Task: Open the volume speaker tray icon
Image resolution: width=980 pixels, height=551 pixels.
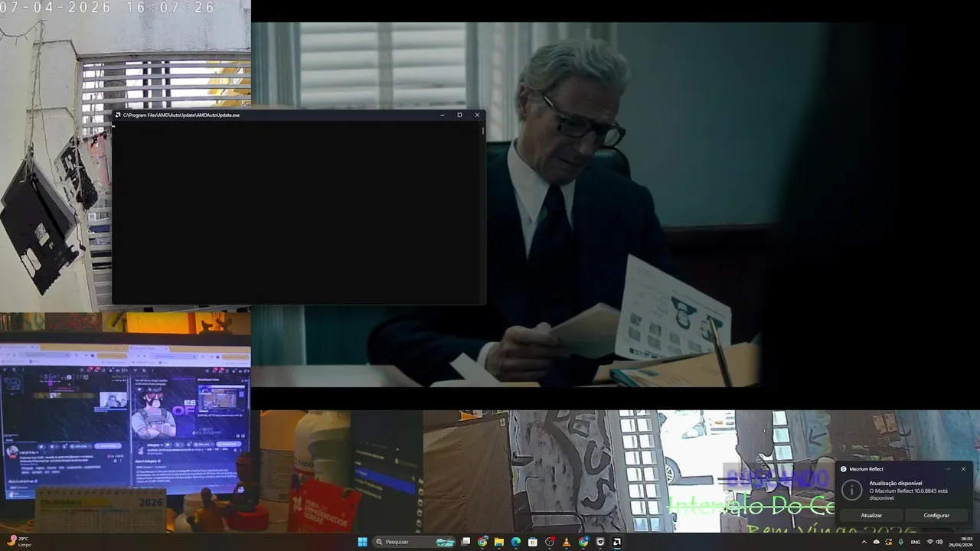Action: click(x=939, y=542)
